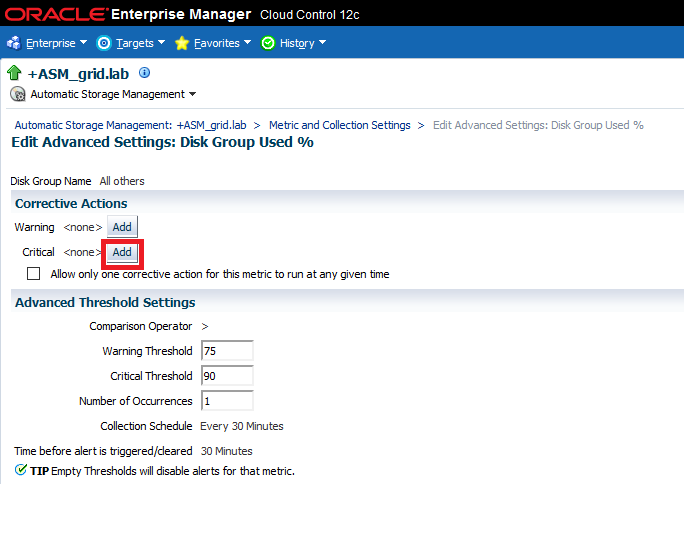Click the Cloud Control 12c title text

(310, 14)
